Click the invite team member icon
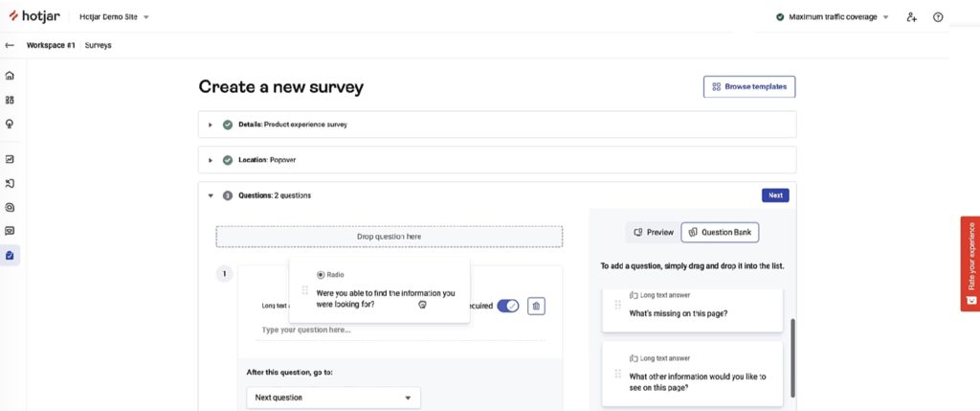 click(x=911, y=17)
